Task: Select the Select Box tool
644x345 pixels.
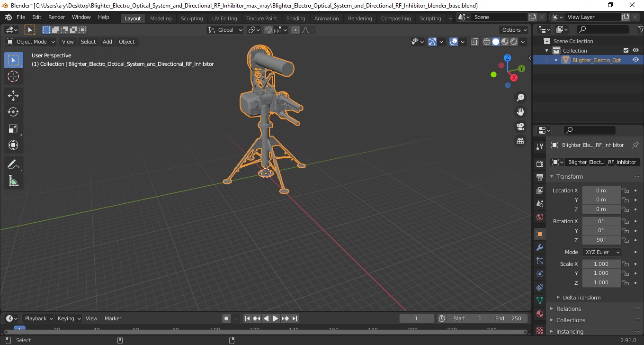Action: 13,60
